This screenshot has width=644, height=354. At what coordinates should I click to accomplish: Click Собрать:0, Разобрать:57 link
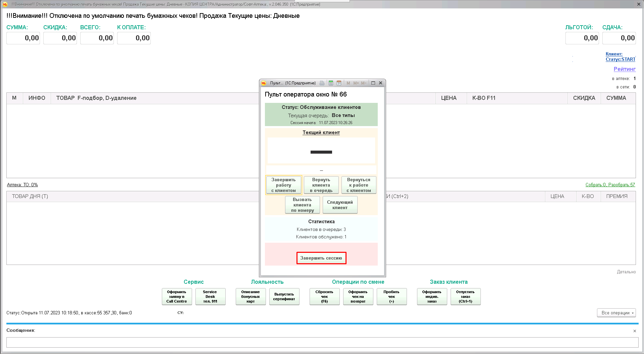tap(610, 185)
